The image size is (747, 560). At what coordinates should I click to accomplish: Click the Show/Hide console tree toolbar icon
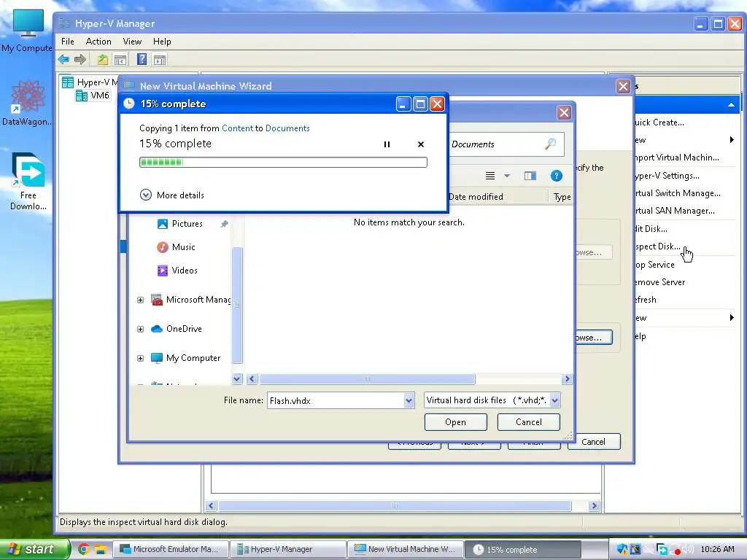point(120,60)
